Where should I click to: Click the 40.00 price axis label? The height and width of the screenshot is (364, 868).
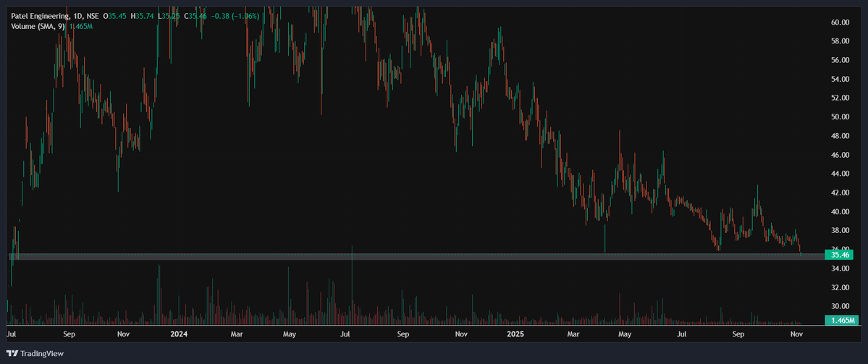[840, 211]
